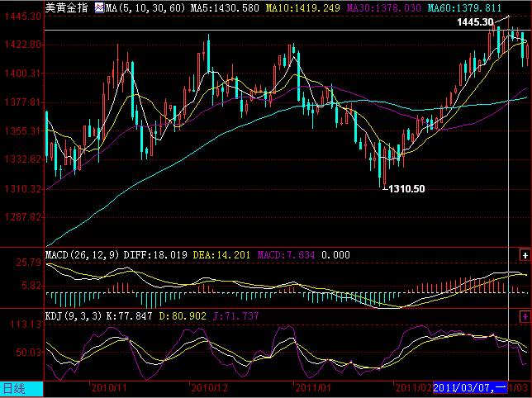The image size is (532, 398).
Task: Click the 美黄金指 instrument title
Action: [x=66, y=7]
